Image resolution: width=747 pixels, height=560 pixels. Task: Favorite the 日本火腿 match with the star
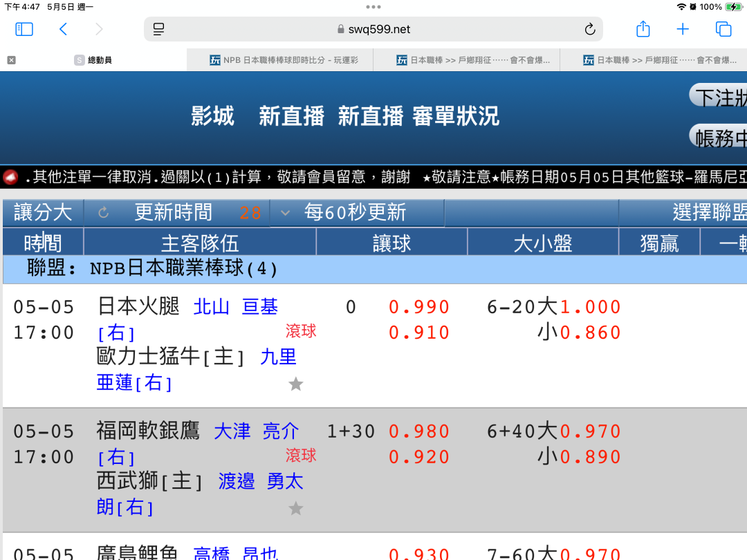pyautogui.click(x=295, y=384)
